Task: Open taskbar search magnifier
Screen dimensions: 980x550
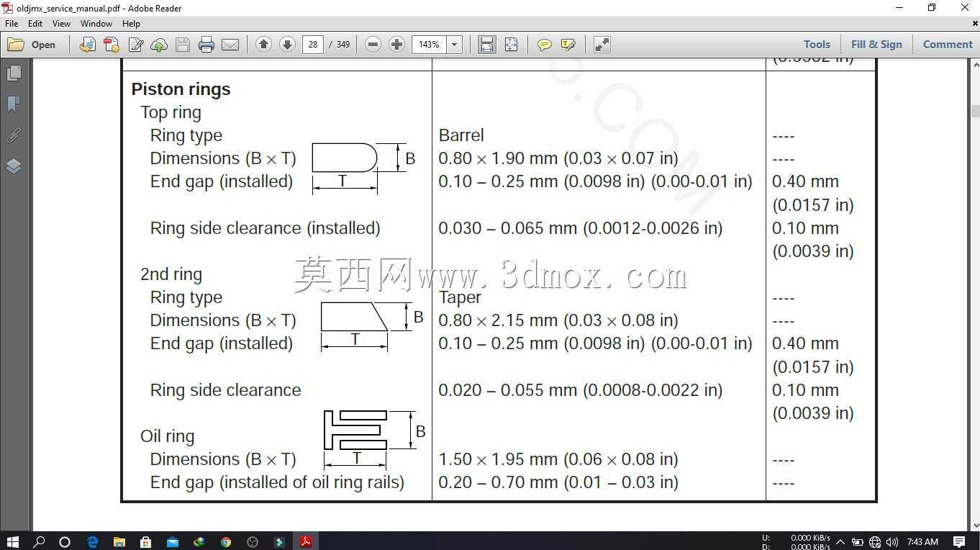Action: point(39,541)
